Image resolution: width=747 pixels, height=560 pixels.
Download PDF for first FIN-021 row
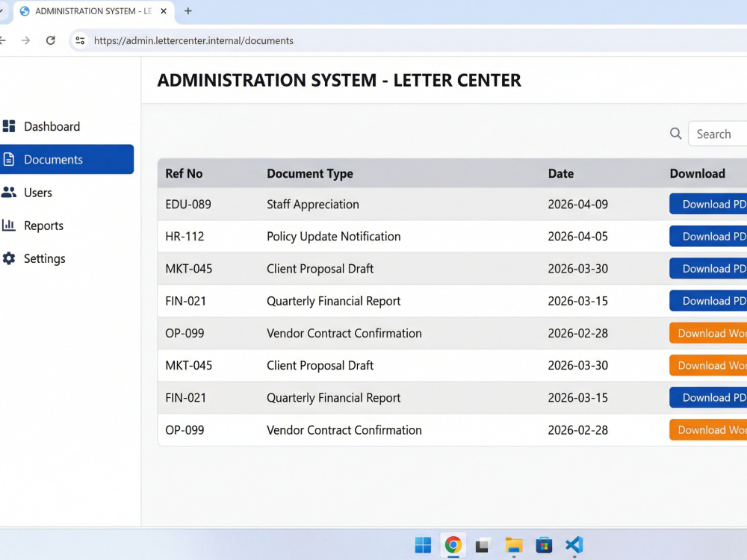[708, 301]
